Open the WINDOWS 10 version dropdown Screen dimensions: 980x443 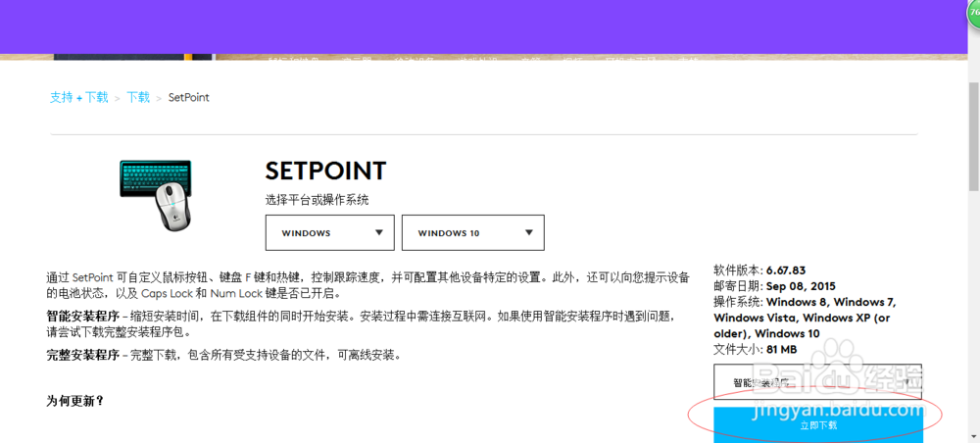(472, 232)
